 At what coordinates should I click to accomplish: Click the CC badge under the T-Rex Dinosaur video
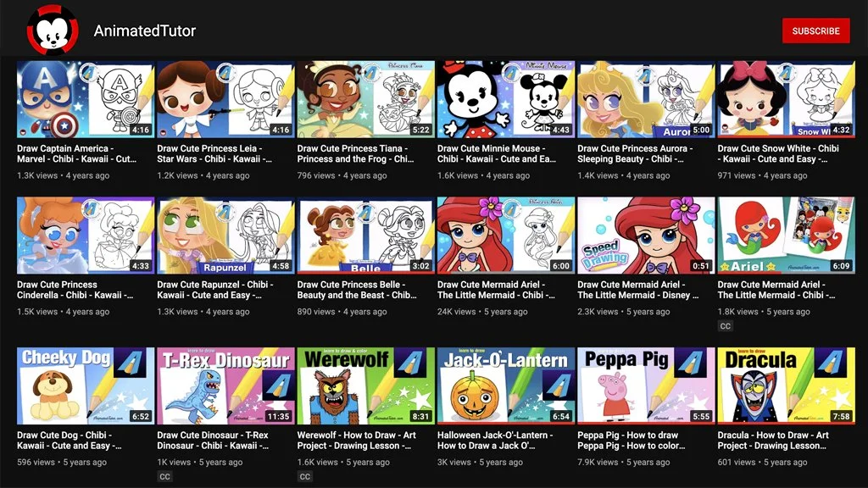click(164, 476)
